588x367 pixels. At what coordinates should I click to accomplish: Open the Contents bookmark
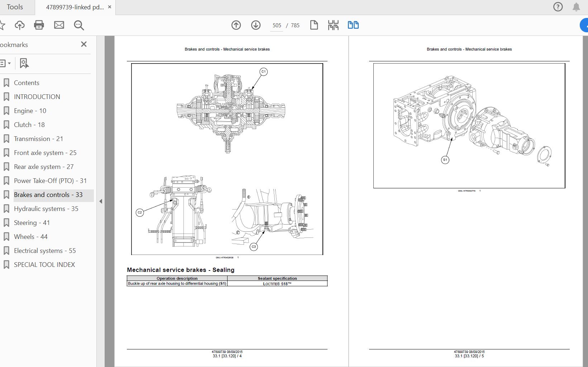pos(27,83)
